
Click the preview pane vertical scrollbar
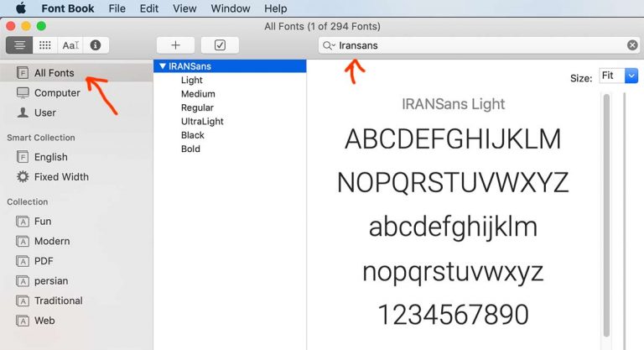click(606, 218)
